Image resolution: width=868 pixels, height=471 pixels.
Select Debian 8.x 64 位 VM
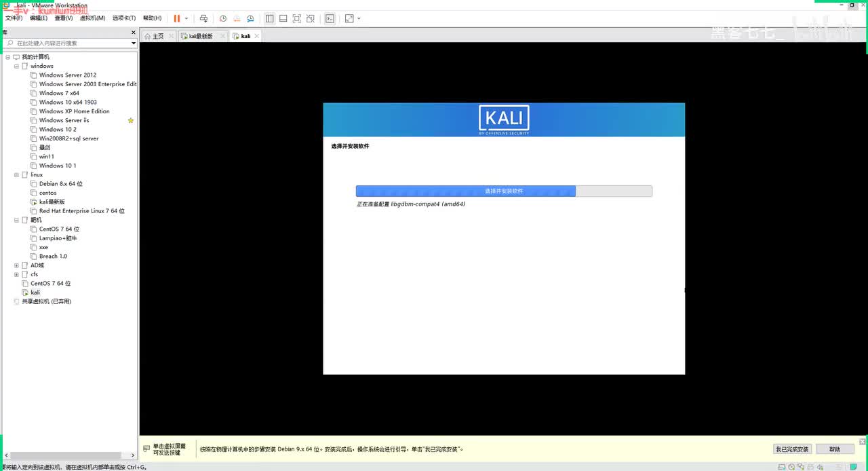point(60,184)
